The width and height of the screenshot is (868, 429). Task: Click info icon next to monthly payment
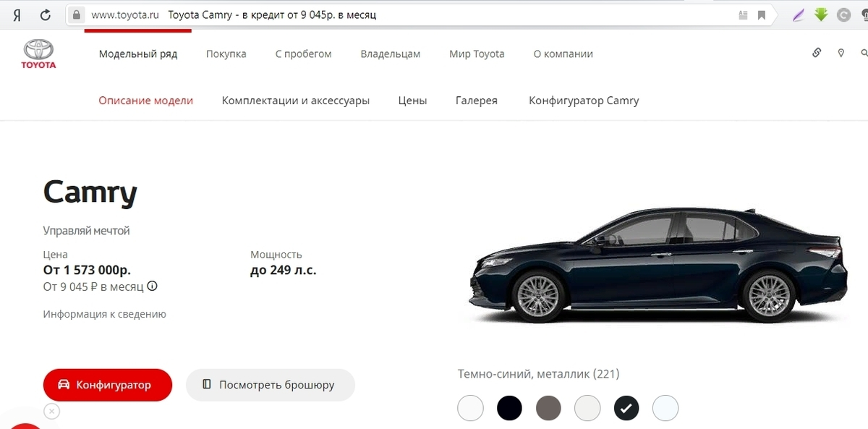152,286
